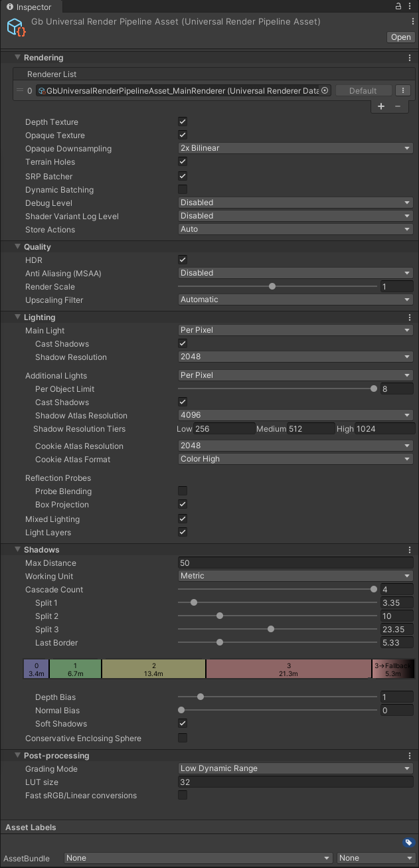Collapse the Lighting section
The height and width of the screenshot is (868, 419).
click(18, 317)
